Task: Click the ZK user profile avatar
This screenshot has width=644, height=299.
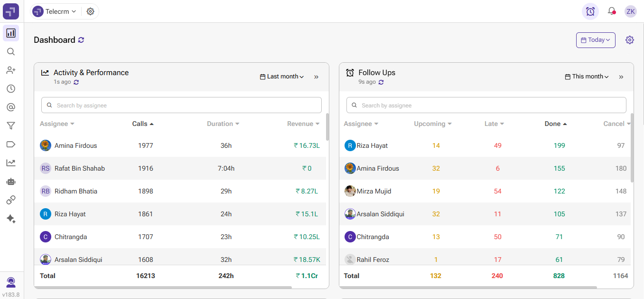Action: (x=630, y=11)
